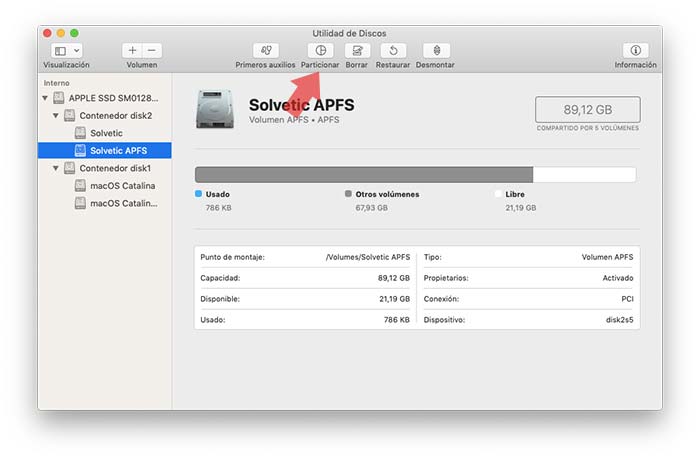Click the blue Usado legend swatch
This screenshot has width=700, height=460.
point(199,194)
